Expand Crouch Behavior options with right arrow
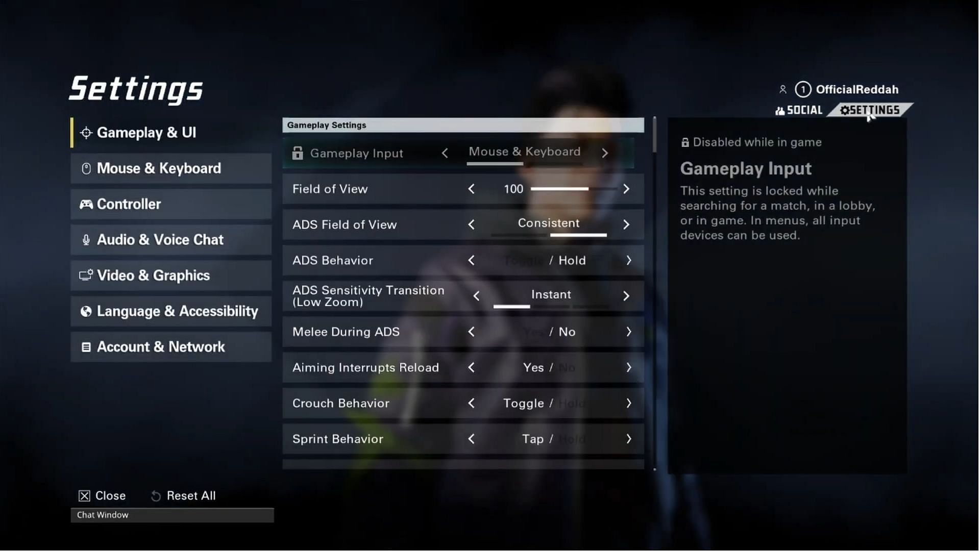 [626, 403]
